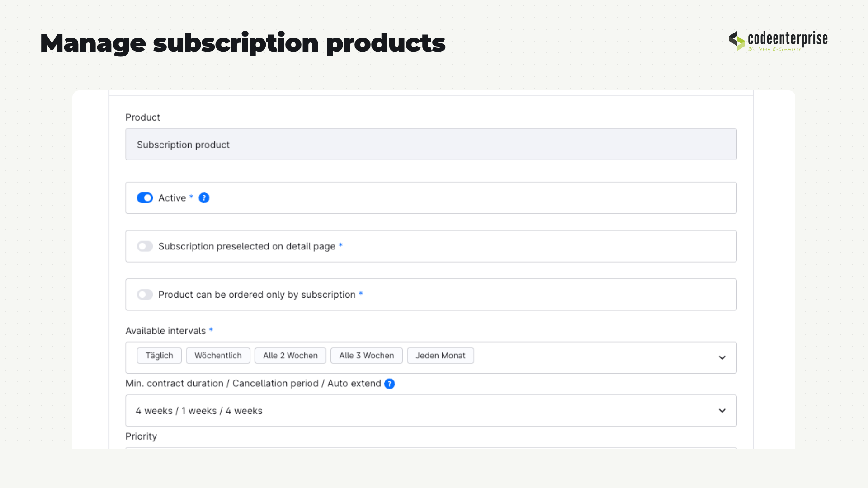Click the 'Priority' label
868x488 pixels.
point(141,436)
